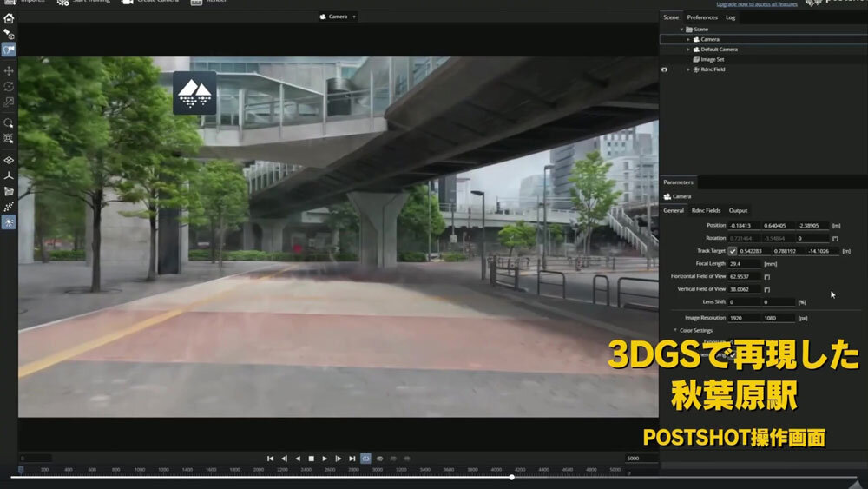The image size is (868, 489).
Task: Open the Rdnc Fields parameters tab
Action: pos(706,210)
